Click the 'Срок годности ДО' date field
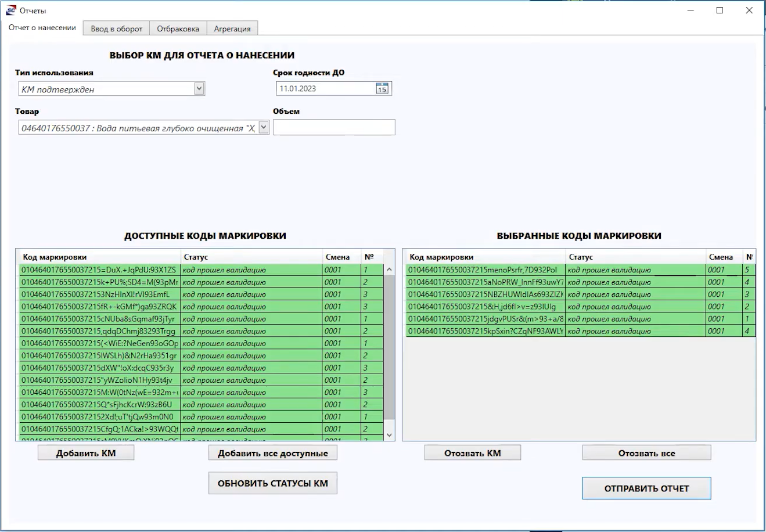Screen dimensions: 766x532 tap(325, 89)
